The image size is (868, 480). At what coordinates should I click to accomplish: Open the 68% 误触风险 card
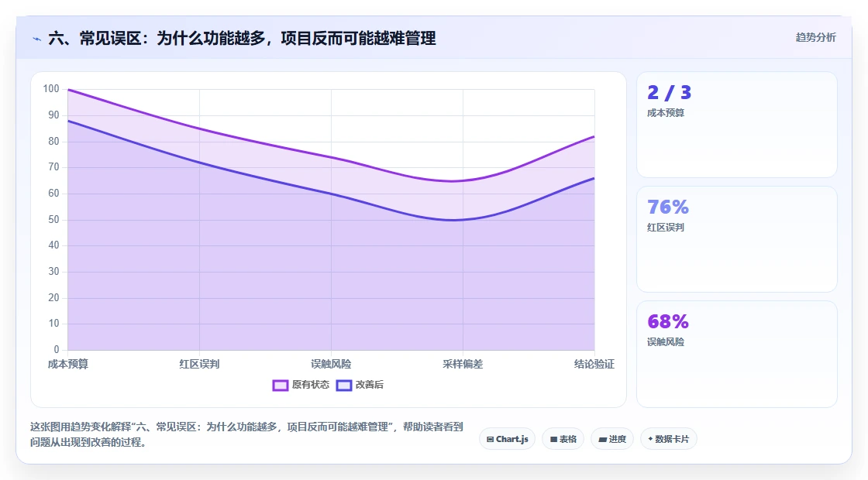[737, 354]
